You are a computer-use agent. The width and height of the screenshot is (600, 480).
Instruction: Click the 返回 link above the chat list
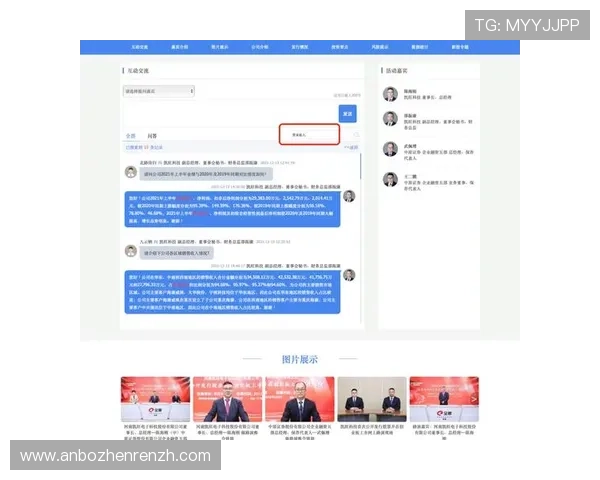pyautogui.click(x=351, y=147)
